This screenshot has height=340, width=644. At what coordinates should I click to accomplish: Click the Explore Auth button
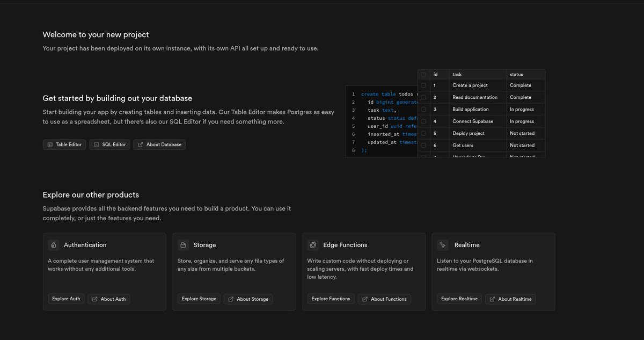click(x=66, y=299)
